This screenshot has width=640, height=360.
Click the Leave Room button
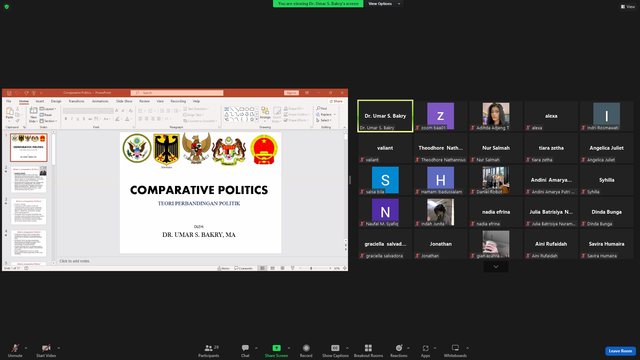[620, 351]
